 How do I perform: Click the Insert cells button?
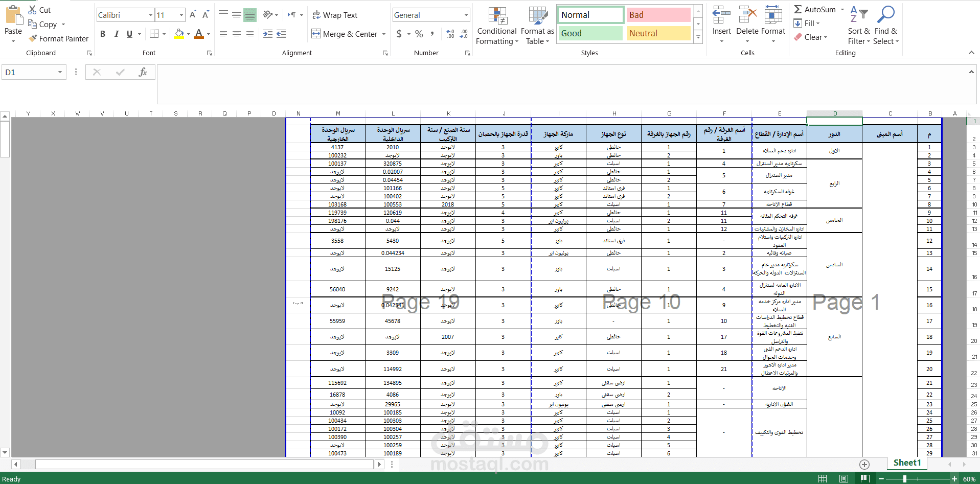point(721,25)
